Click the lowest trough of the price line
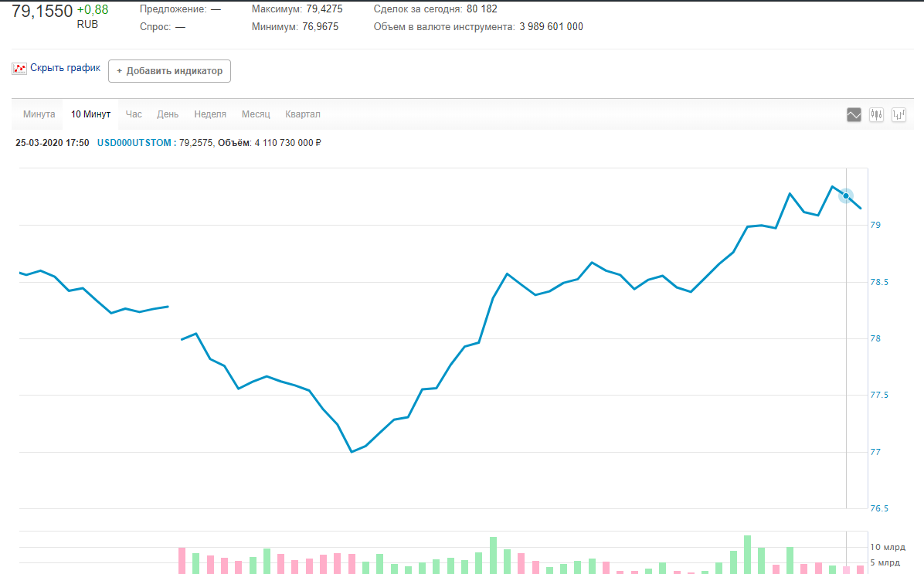The width and height of the screenshot is (924, 574). (x=352, y=452)
